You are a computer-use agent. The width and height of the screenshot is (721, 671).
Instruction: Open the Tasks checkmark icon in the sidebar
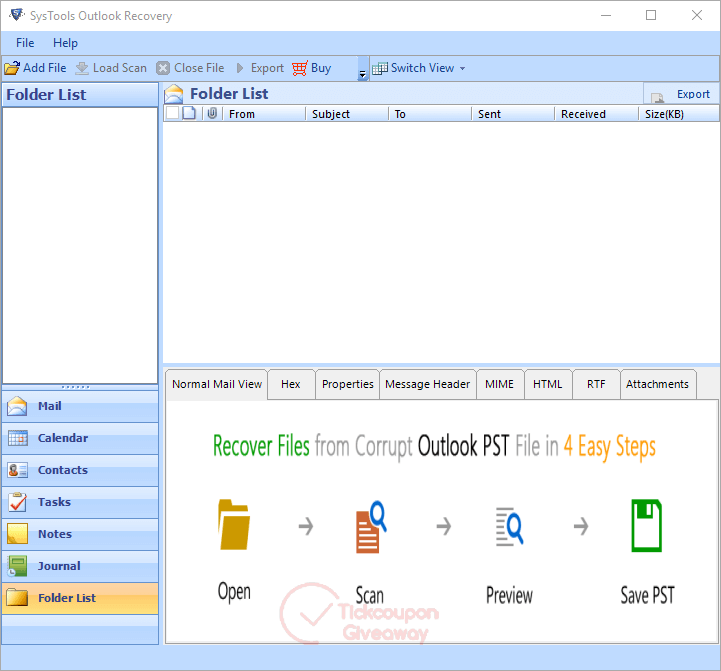[17, 502]
